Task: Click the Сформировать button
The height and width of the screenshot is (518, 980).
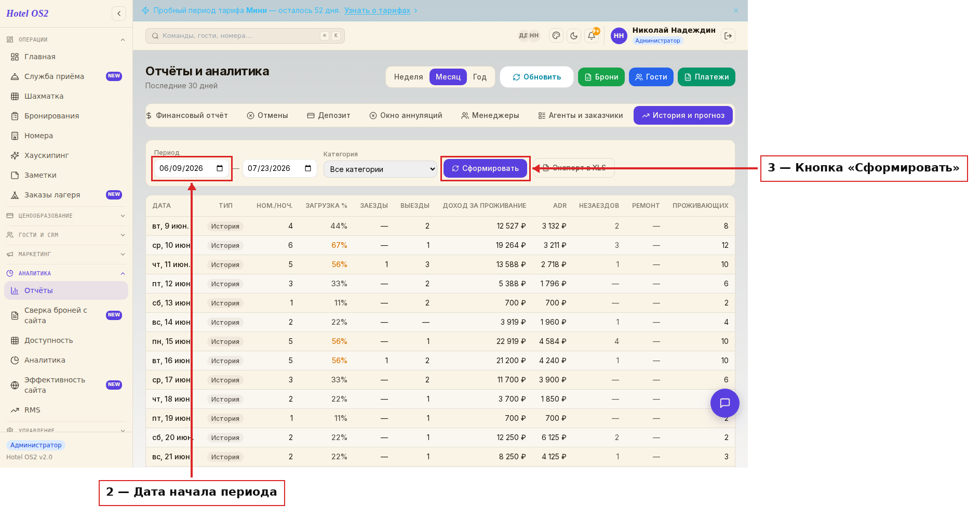Action: (485, 168)
